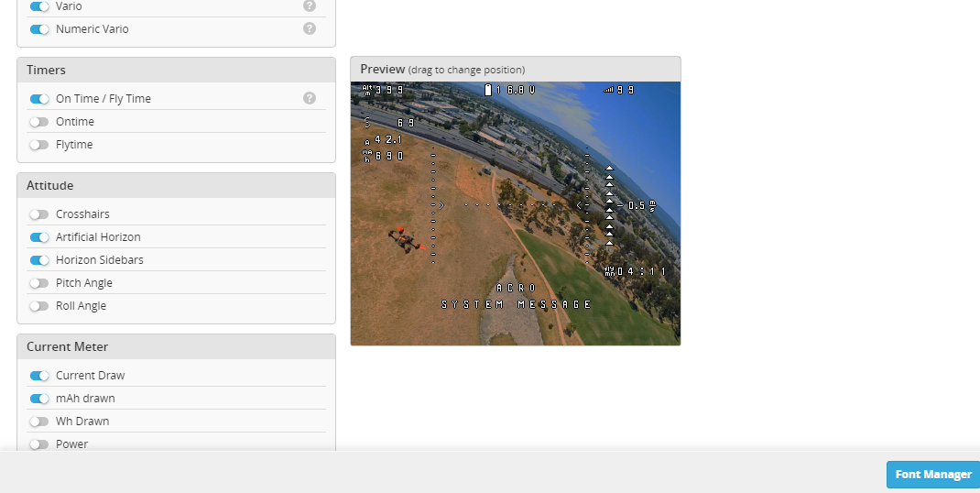Select vario -0.5 OSD element

point(637,205)
